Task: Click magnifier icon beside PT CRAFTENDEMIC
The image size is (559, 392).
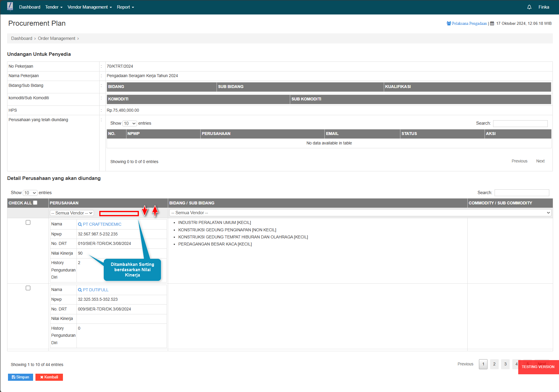Action: [x=80, y=225]
